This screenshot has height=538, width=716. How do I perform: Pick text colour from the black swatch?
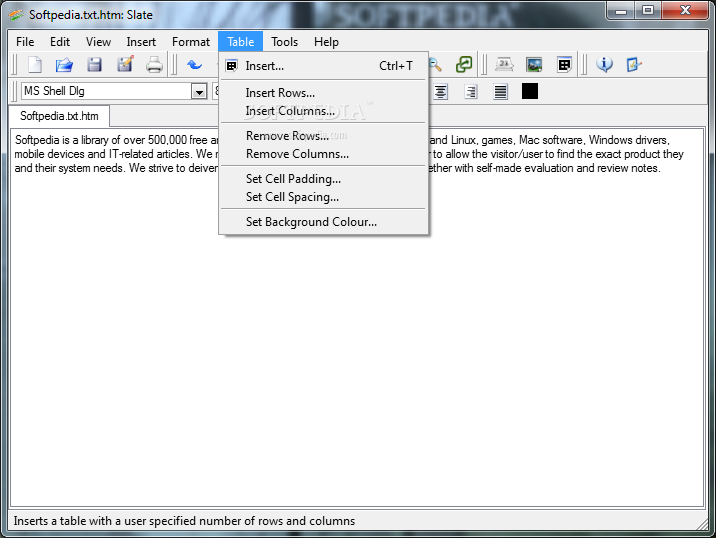(530, 91)
